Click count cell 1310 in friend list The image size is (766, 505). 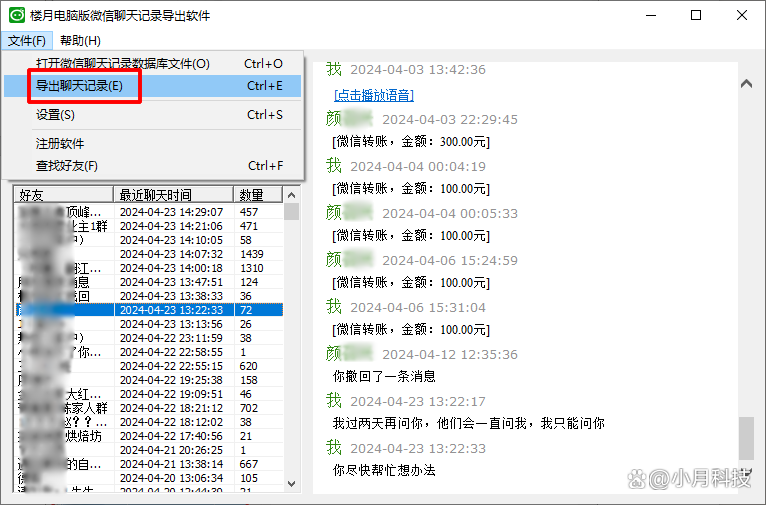[252, 268]
